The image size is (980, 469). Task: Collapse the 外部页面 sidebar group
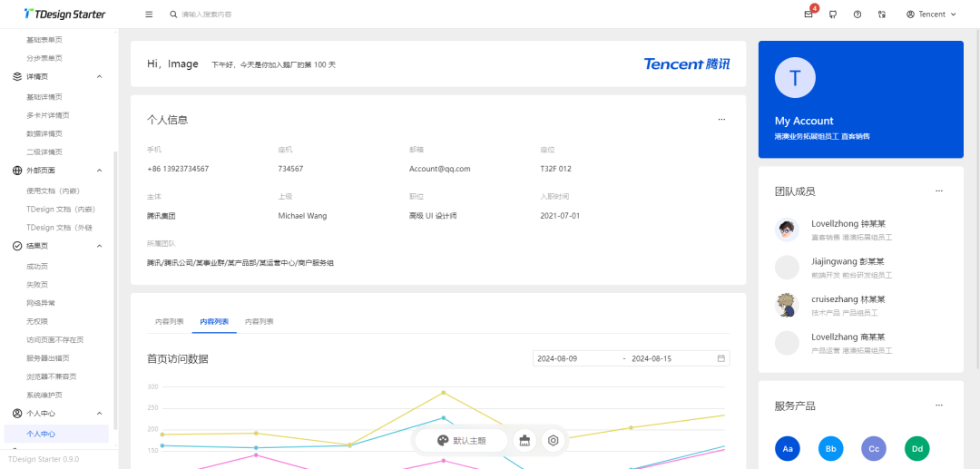point(99,171)
